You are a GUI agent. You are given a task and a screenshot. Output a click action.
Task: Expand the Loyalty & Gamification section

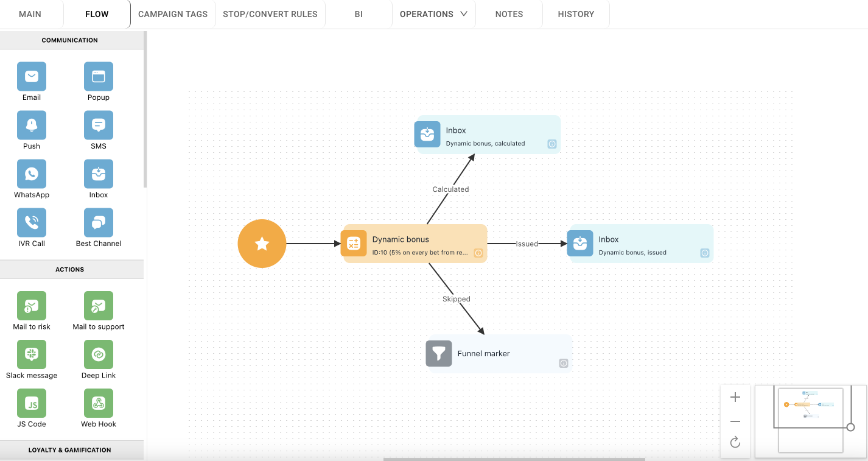(x=70, y=450)
